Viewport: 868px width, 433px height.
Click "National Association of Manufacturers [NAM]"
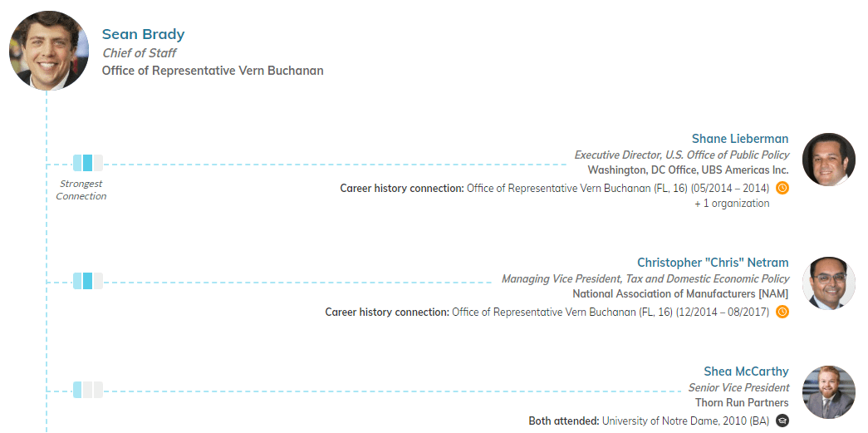point(680,294)
